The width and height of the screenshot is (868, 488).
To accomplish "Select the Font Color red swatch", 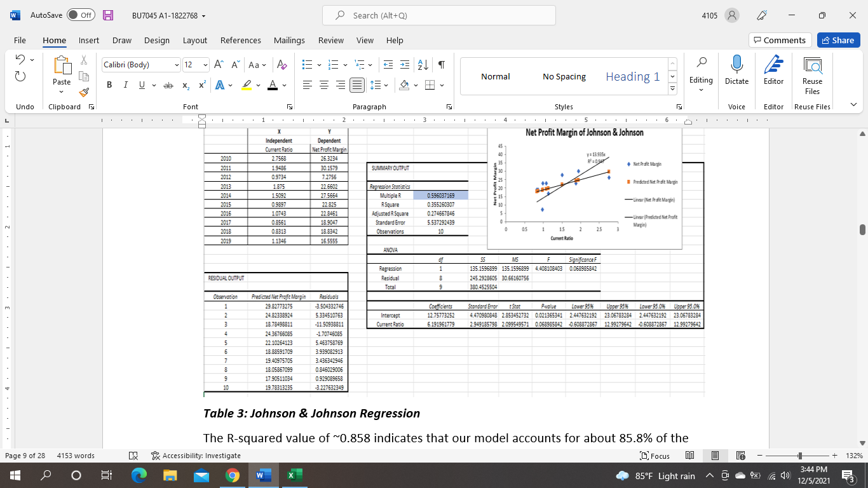I will click(272, 85).
